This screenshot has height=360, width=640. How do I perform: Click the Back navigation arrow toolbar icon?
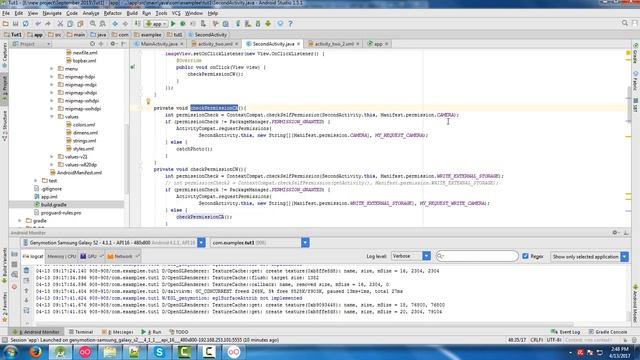[x=115, y=24]
